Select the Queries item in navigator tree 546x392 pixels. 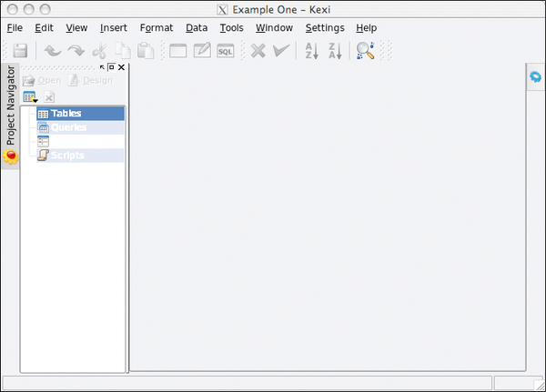tap(68, 128)
